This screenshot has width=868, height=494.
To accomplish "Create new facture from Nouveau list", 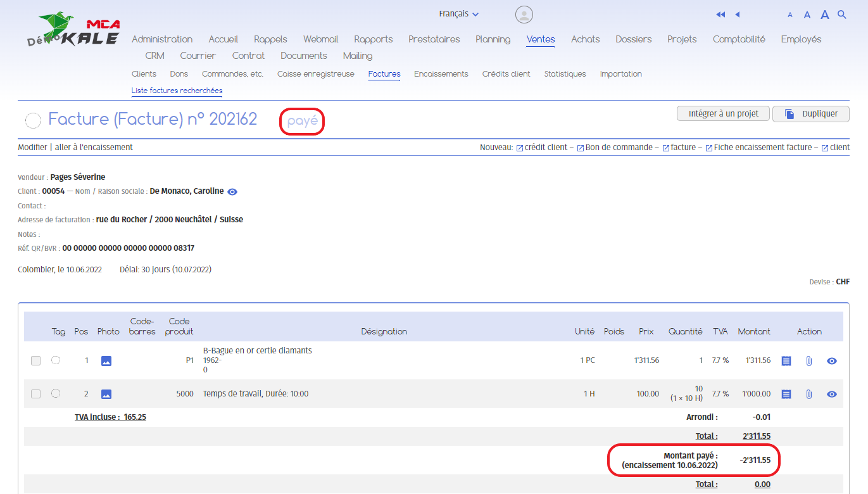I will 679,148.
